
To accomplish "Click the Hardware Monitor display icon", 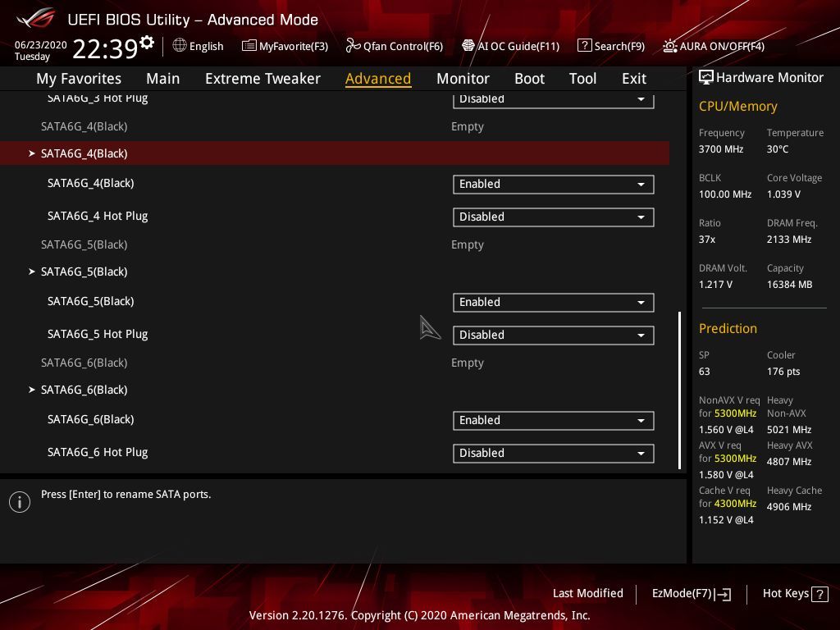I will click(x=706, y=78).
